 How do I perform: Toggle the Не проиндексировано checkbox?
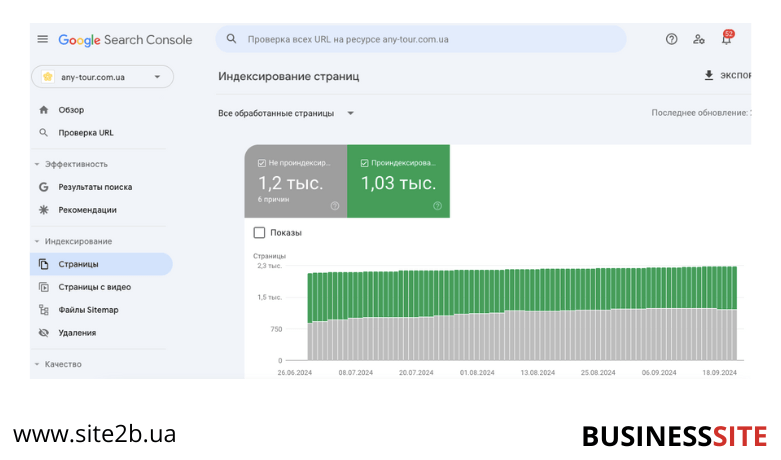pyautogui.click(x=261, y=163)
